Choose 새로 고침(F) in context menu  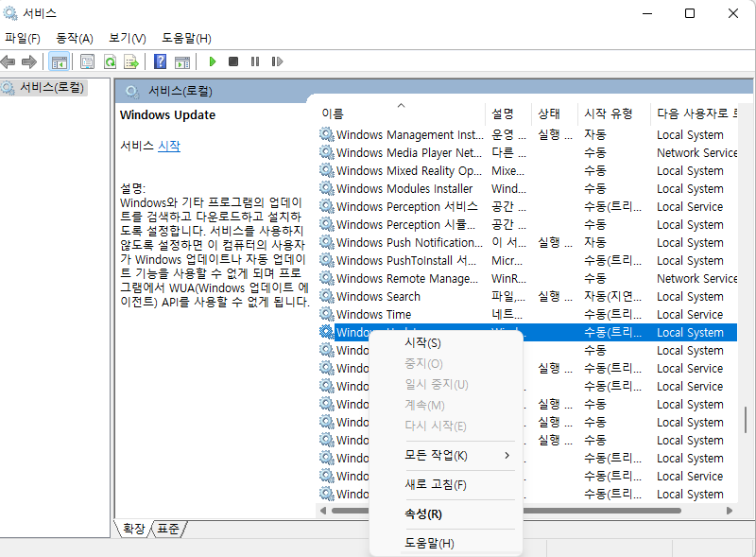tap(446, 484)
